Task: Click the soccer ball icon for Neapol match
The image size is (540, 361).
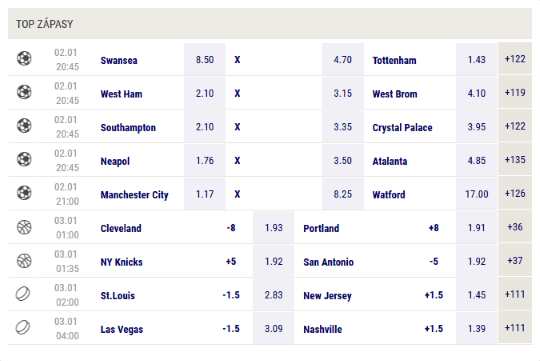Action: coord(24,159)
